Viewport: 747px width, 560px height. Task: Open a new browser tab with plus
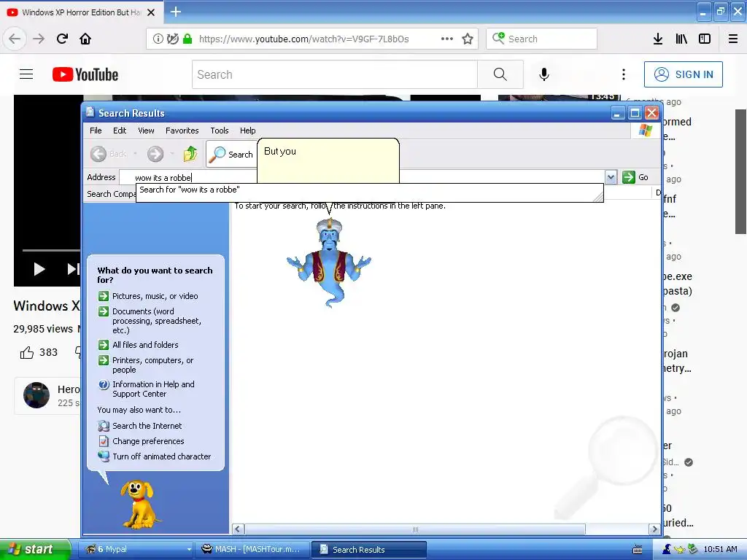(x=176, y=12)
